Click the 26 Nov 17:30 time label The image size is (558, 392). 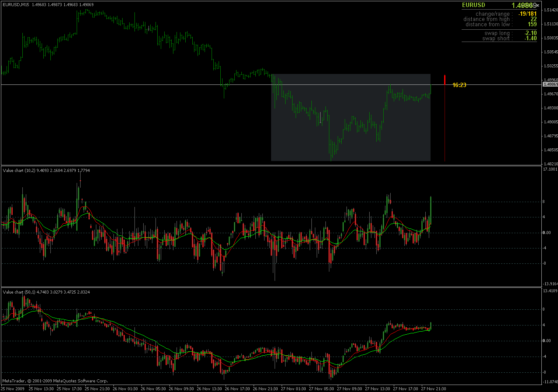[x=238, y=388]
